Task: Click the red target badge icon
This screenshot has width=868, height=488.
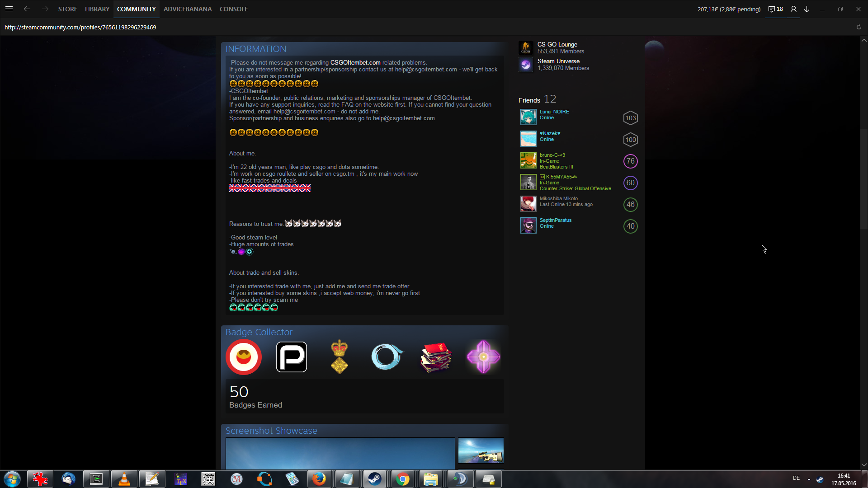Action: [x=244, y=357]
